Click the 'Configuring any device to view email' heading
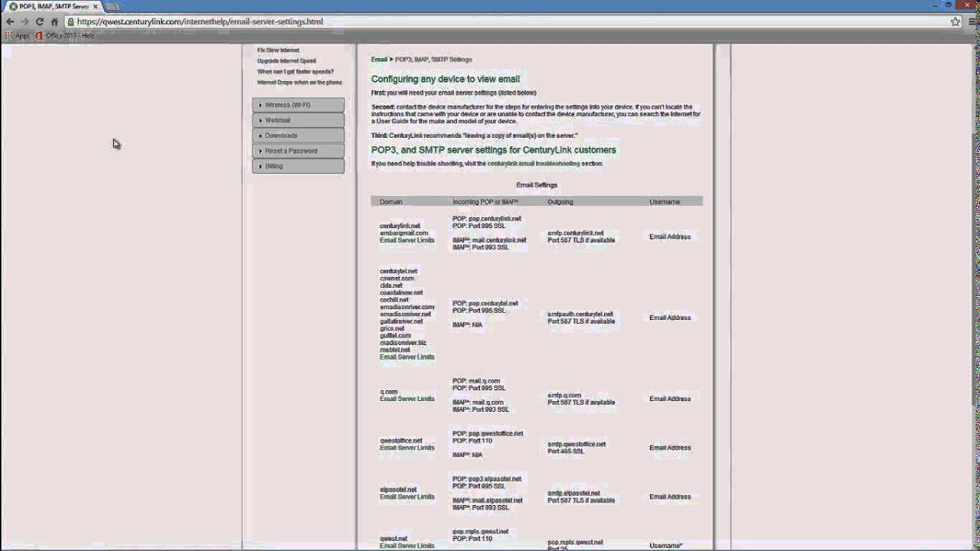Image resolution: width=980 pixels, height=551 pixels. coord(446,79)
